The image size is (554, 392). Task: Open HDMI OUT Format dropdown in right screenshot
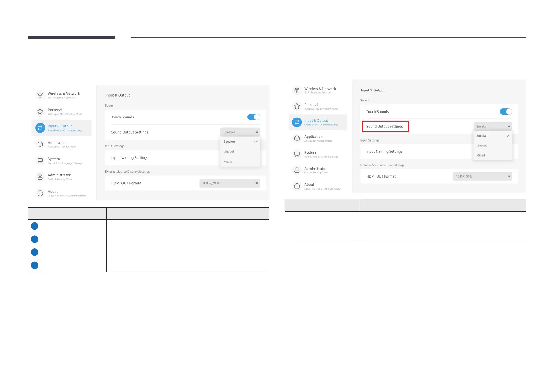(482, 176)
